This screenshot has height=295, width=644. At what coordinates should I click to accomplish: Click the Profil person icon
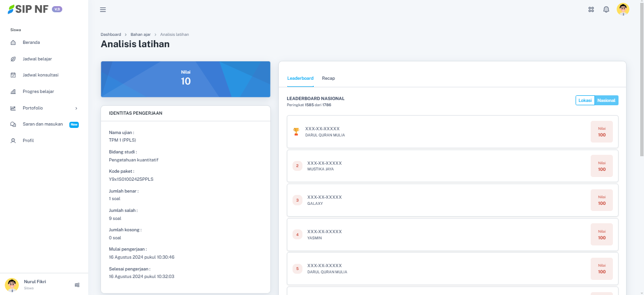13,141
